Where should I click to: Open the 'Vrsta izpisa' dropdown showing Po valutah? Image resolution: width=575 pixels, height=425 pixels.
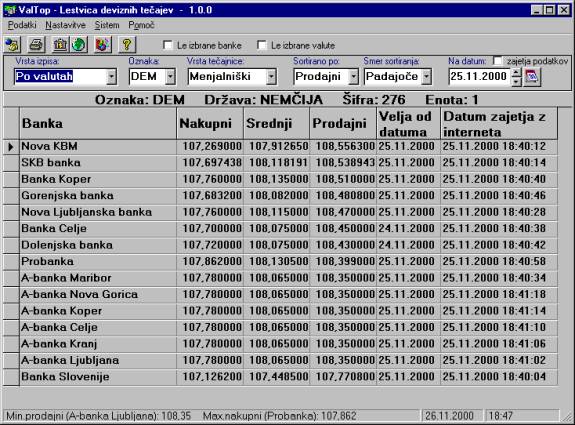[111, 77]
